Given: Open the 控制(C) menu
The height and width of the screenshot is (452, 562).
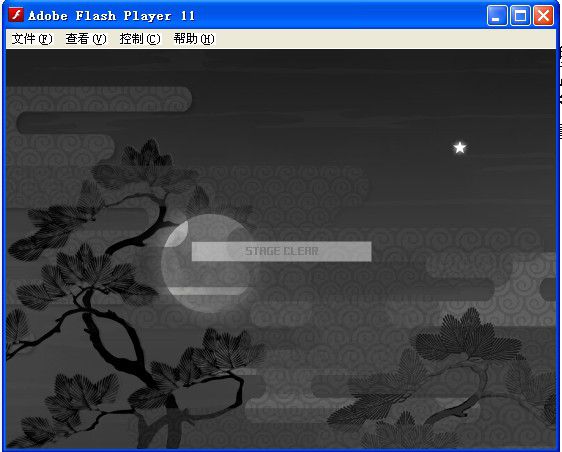Looking at the screenshot, I should click(x=140, y=39).
